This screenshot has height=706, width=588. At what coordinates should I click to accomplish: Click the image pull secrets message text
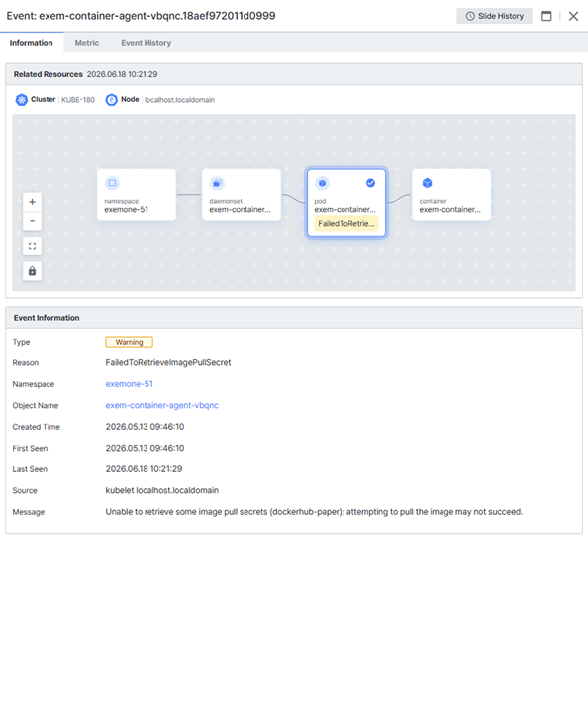314,512
